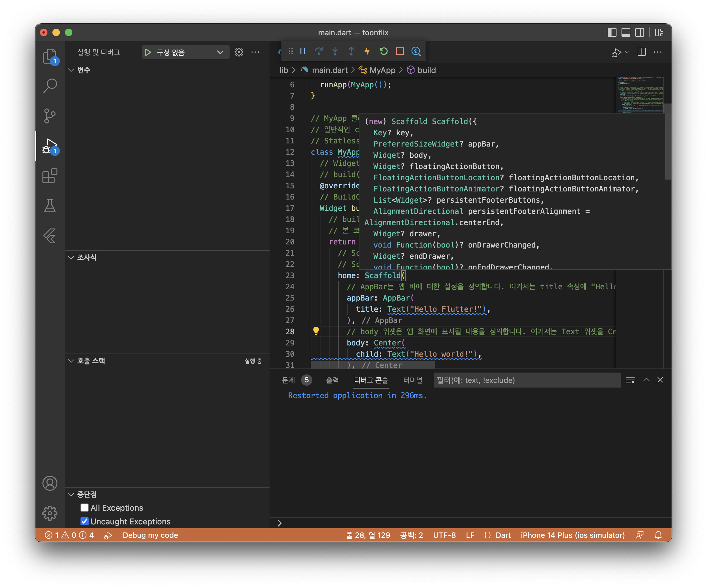Split the editor to the right
Viewport: 707px width, 588px height.
(x=642, y=52)
